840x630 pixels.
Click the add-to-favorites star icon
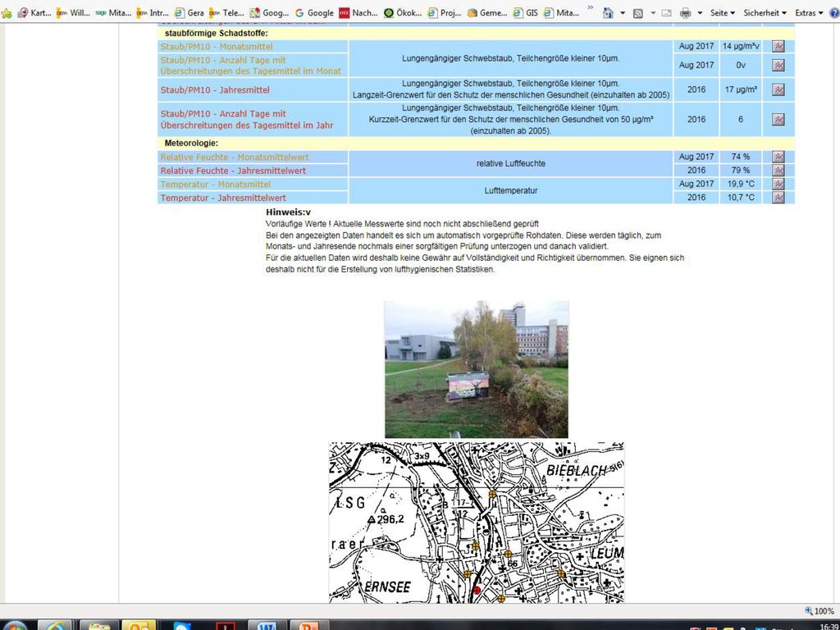tap(6, 13)
